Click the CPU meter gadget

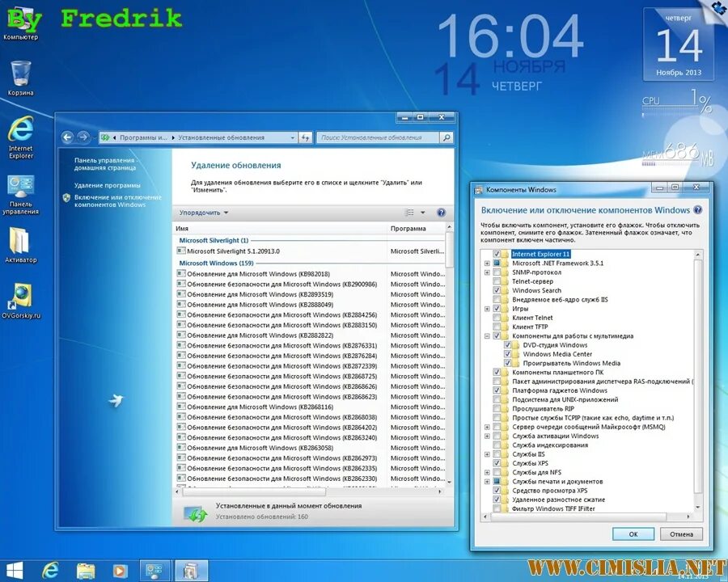[676, 103]
